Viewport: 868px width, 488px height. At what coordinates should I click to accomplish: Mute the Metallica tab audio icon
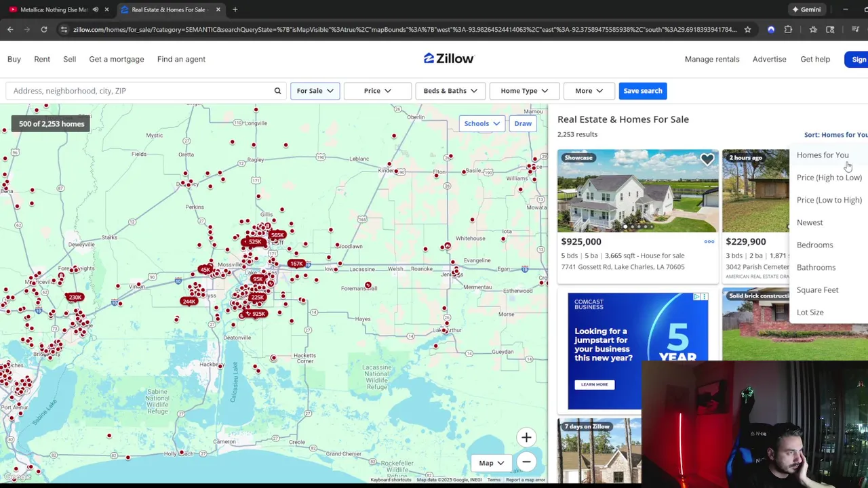point(96,9)
